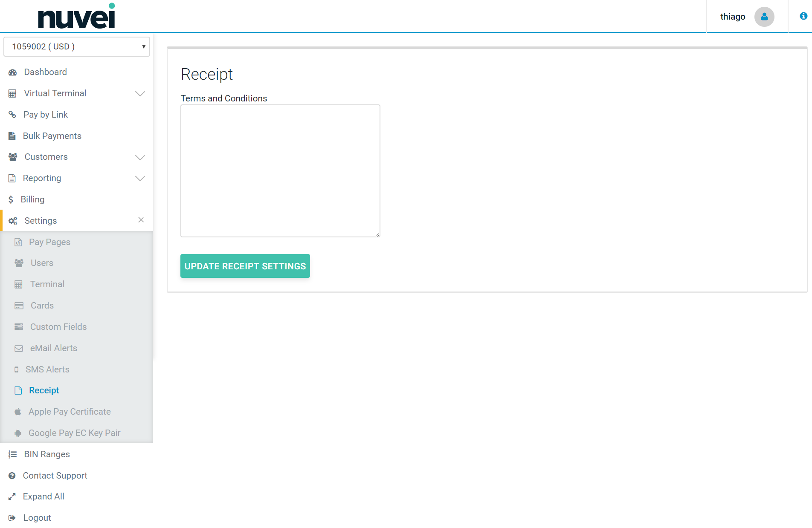The image size is (812, 528).
Task: Click the Pay by Link chain icon
Action: (x=12, y=115)
